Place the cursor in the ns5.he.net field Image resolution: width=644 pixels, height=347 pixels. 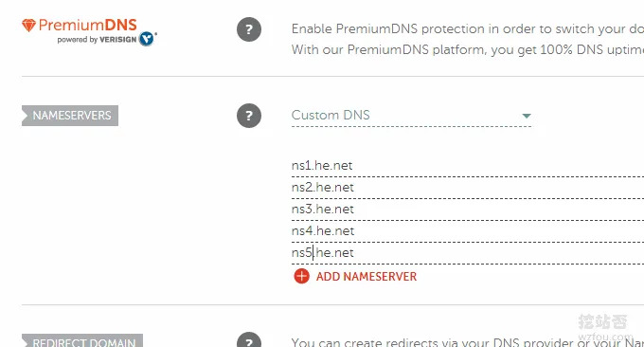pos(468,253)
